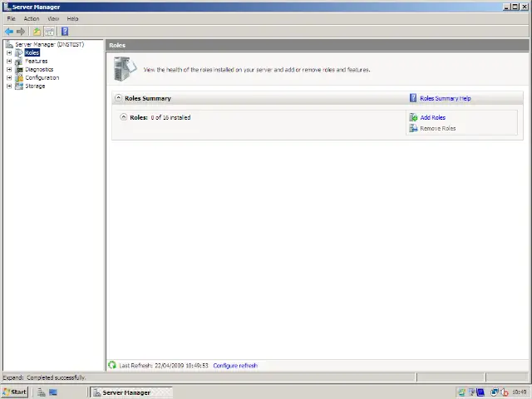Click the Configure refresh link

(x=235, y=366)
